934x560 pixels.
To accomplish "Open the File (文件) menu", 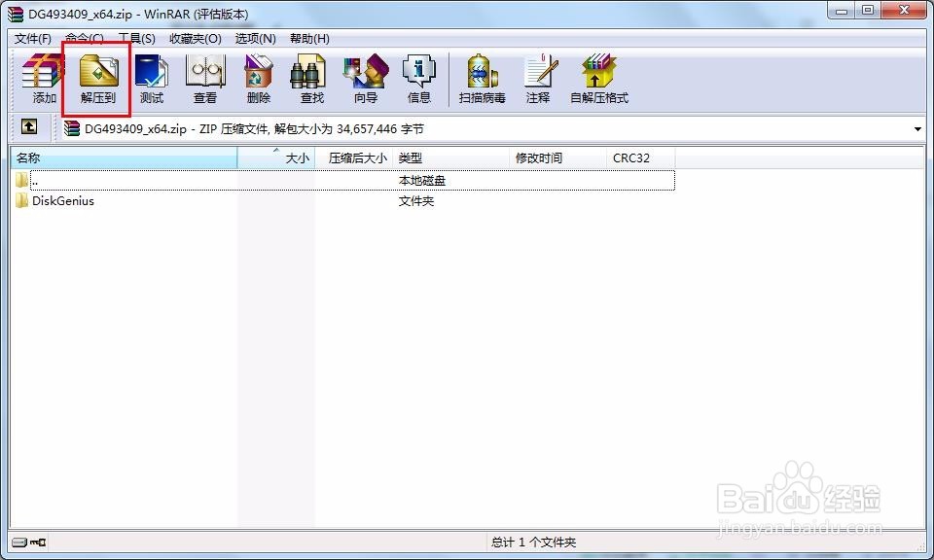I will 33,39.
